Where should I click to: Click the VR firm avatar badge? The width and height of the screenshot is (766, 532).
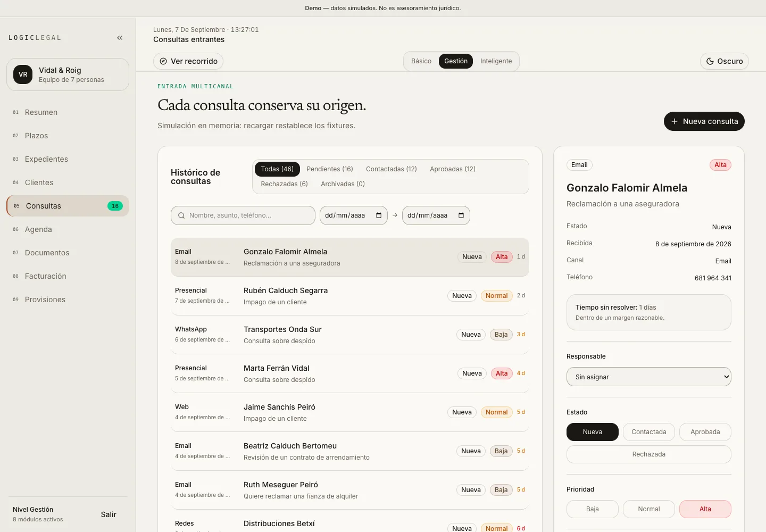[23, 74]
